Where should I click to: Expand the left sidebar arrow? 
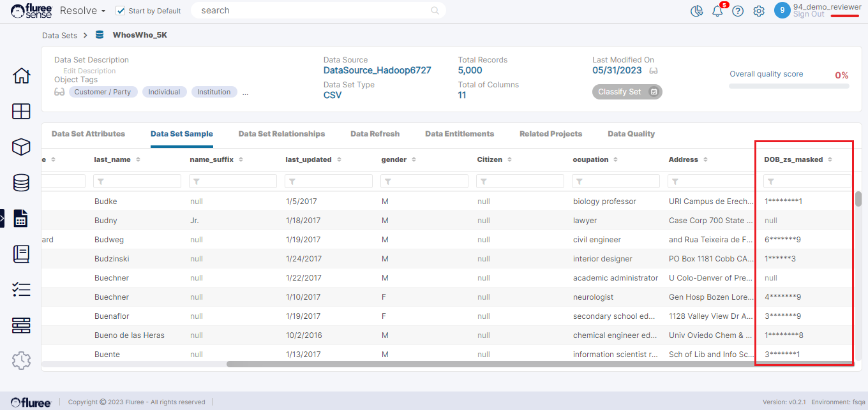(3, 218)
